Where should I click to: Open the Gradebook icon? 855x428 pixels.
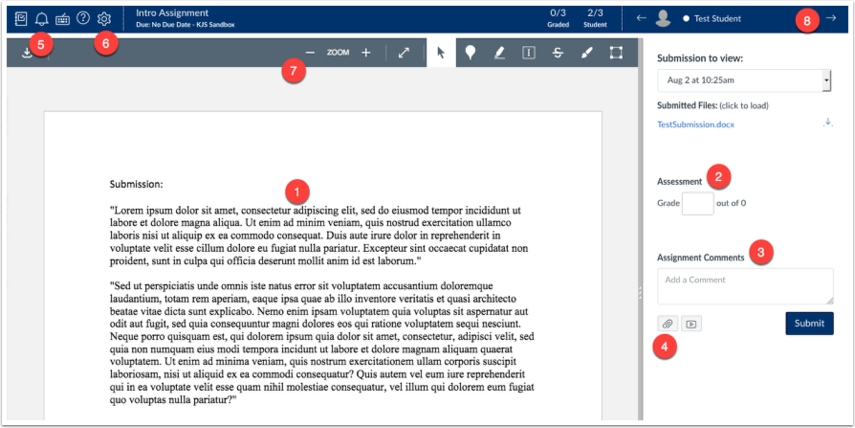pyautogui.click(x=21, y=19)
